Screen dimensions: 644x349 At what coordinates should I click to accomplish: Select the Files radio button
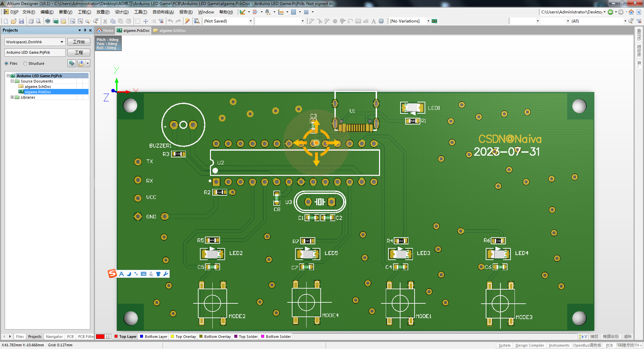(x=6, y=63)
